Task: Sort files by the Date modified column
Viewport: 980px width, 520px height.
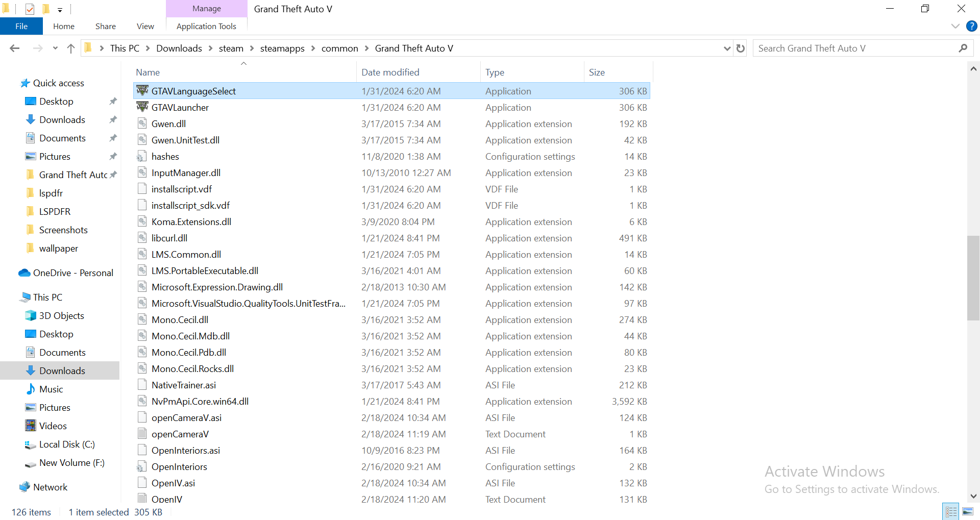Action: click(390, 72)
